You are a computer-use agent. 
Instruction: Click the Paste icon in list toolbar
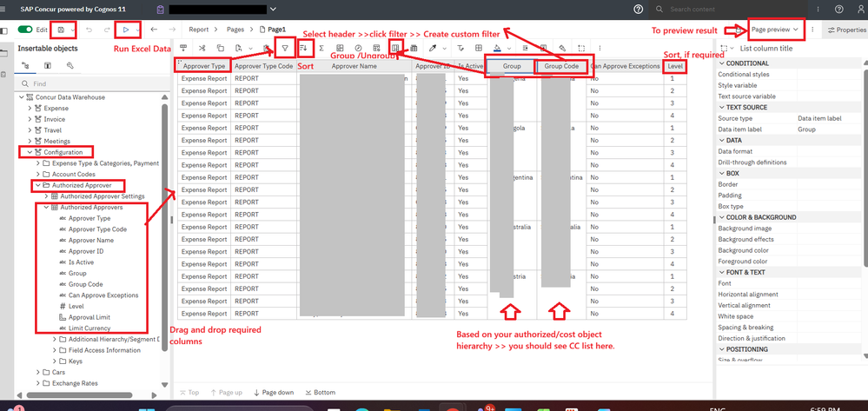(238, 48)
